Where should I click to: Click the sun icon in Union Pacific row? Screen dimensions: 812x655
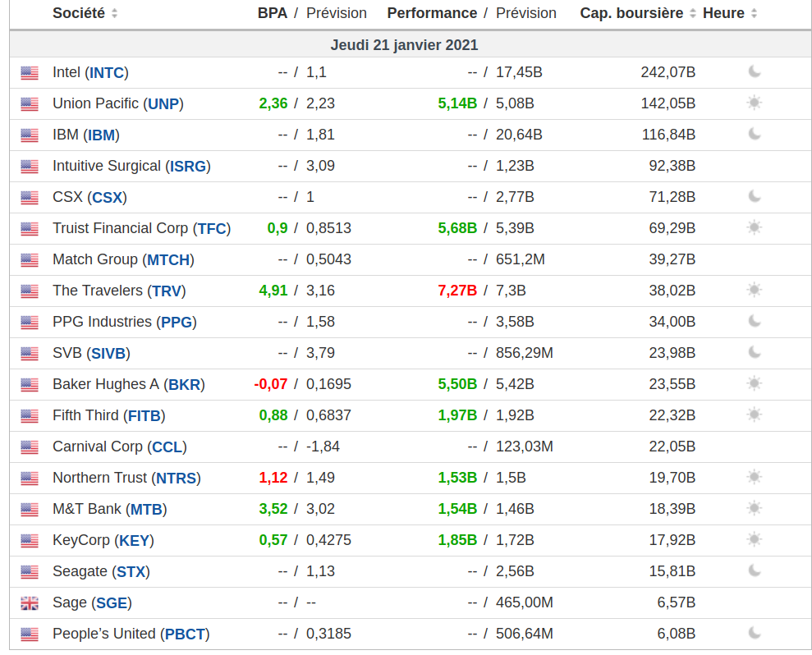tap(755, 103)
